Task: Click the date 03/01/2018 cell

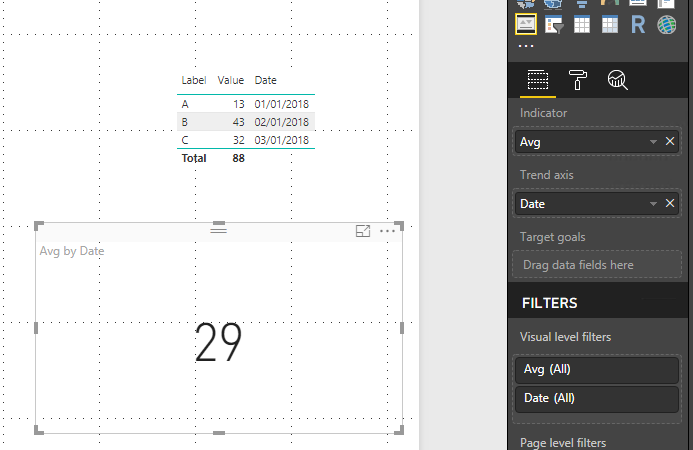Action: click(x=282, y=140)
